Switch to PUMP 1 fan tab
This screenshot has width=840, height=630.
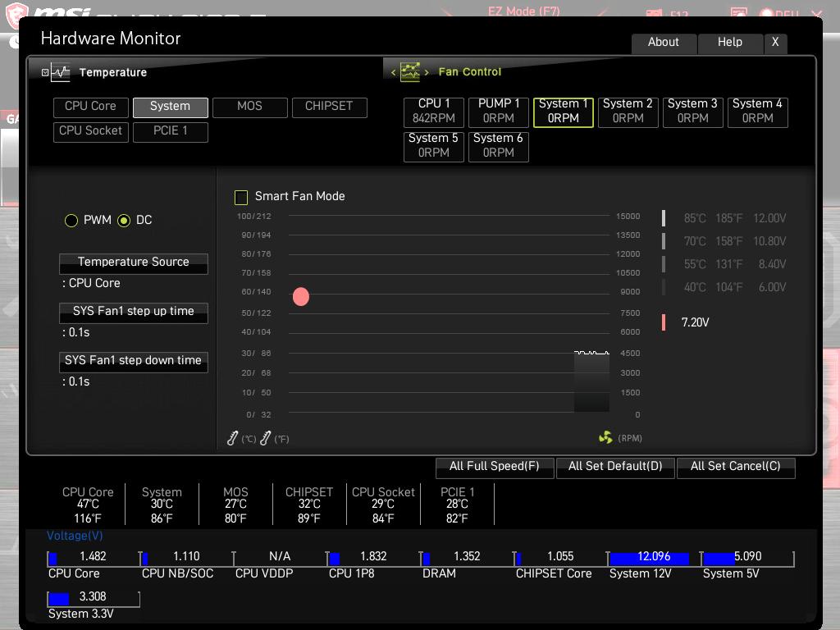(x=499, y=112)
